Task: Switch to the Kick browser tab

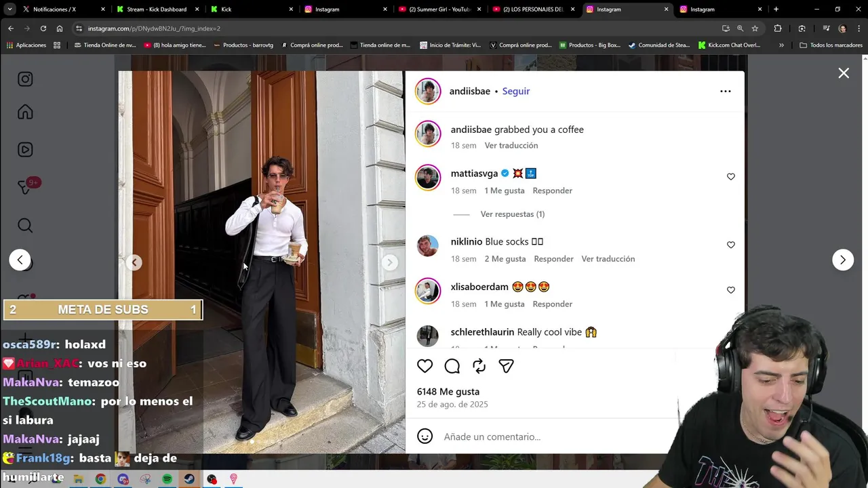Action: coord(251,9)
